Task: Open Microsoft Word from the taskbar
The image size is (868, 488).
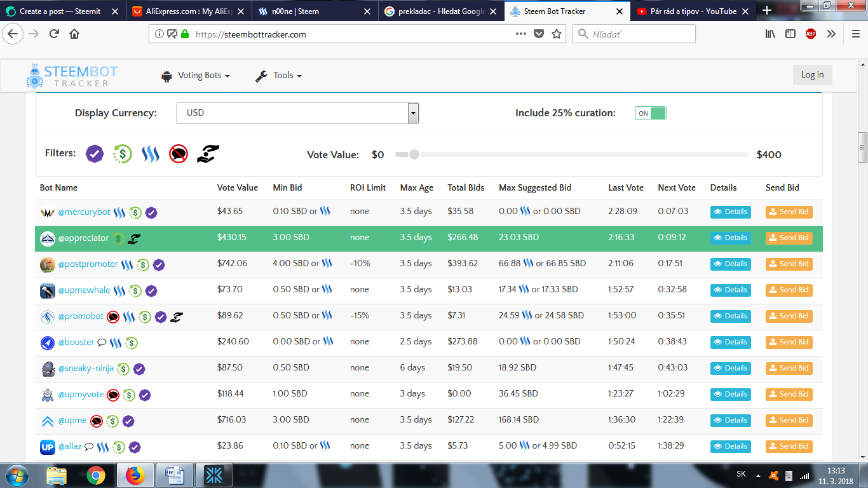Action: click(175, 475)
